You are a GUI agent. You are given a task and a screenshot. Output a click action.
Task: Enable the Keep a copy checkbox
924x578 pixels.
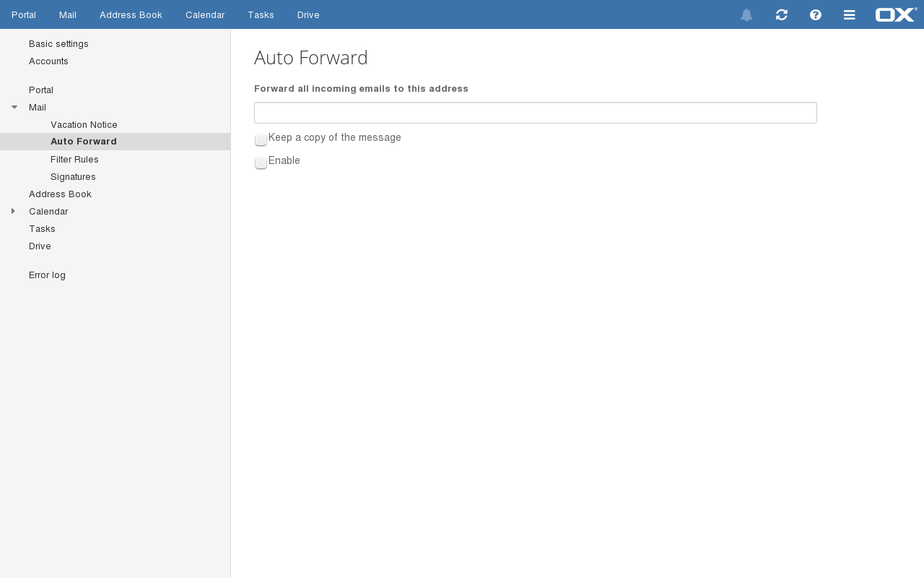coord(261,139)
